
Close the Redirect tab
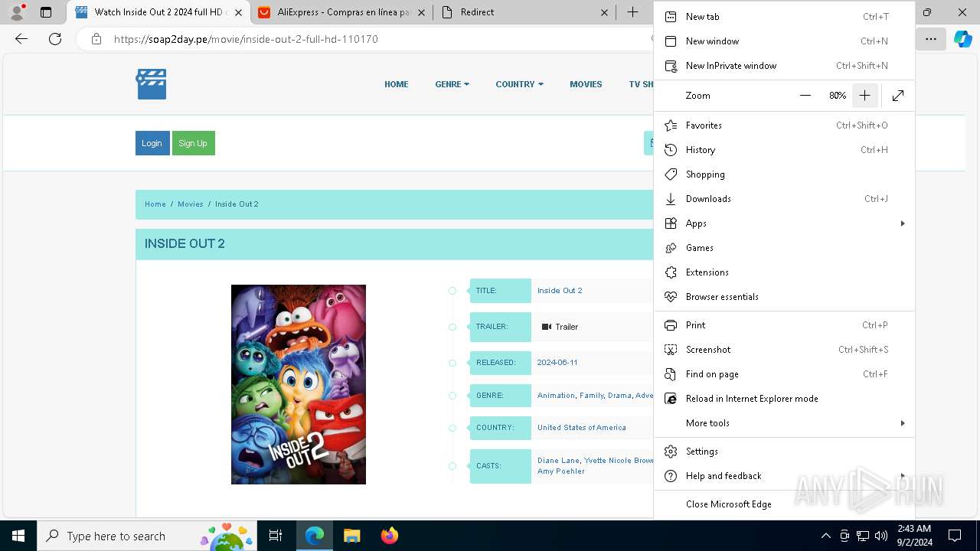tap(605, 12)
